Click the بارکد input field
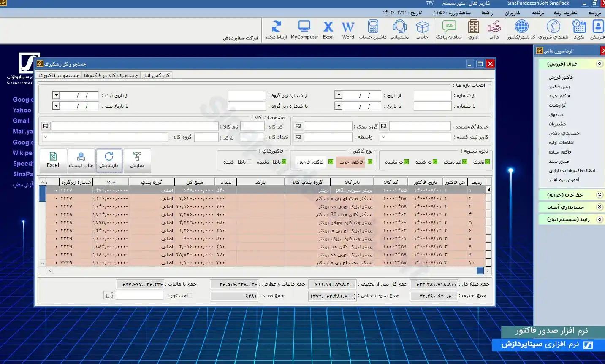The width and height of the screenshot is (605, 364). click(x=206, y=137)
